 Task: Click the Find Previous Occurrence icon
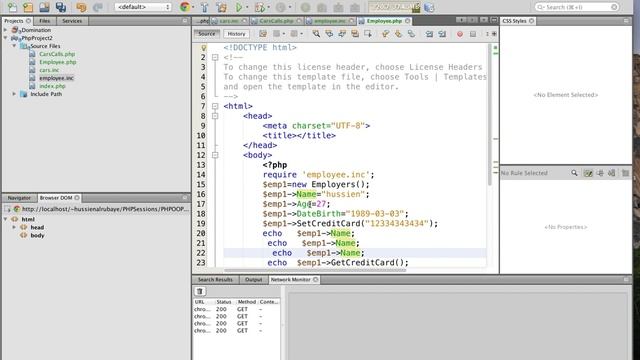click(x=329, y=34)
